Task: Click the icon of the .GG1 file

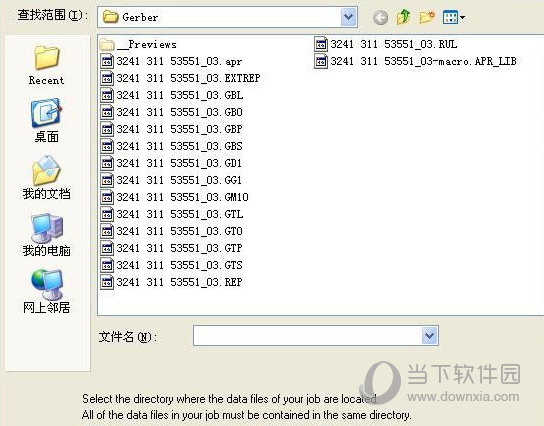Action: point(107,180)
